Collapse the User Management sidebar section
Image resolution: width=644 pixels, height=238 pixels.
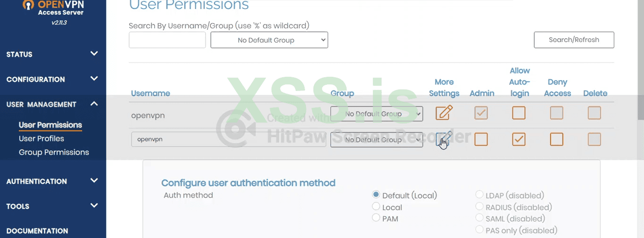(x=53, y=104)
